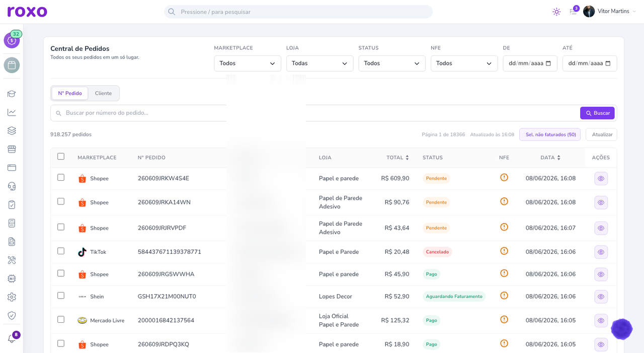Image resolution: width=644 pixels, height=353 pixels.
Task: Click the R$ 609,90 total value
Action: (x=395, y=178)
